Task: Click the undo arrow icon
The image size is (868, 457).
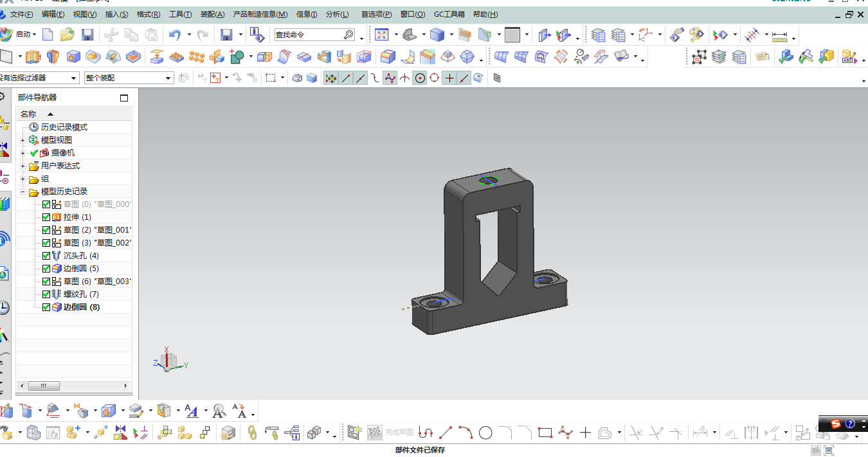Action: coord(174,35)
